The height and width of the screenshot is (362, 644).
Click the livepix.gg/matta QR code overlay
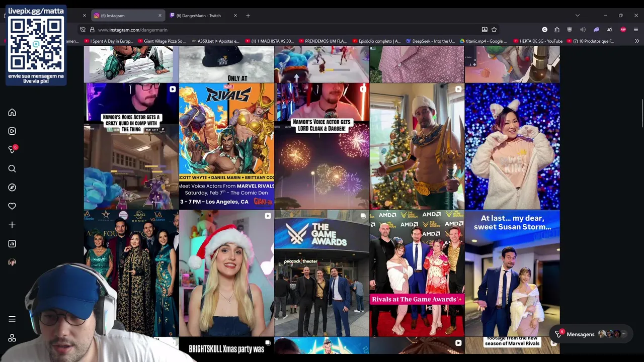(x=36, y=44)
